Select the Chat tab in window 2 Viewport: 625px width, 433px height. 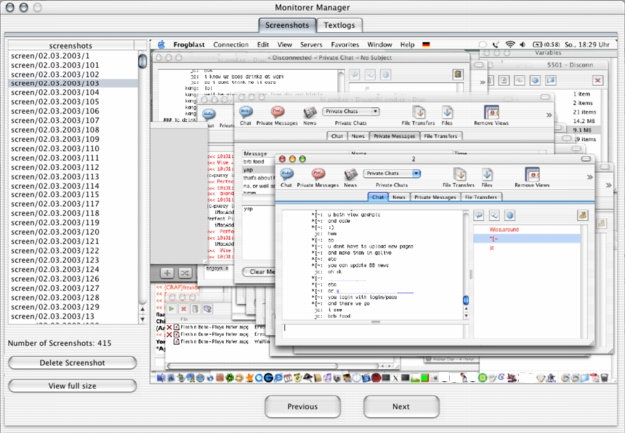377,197
